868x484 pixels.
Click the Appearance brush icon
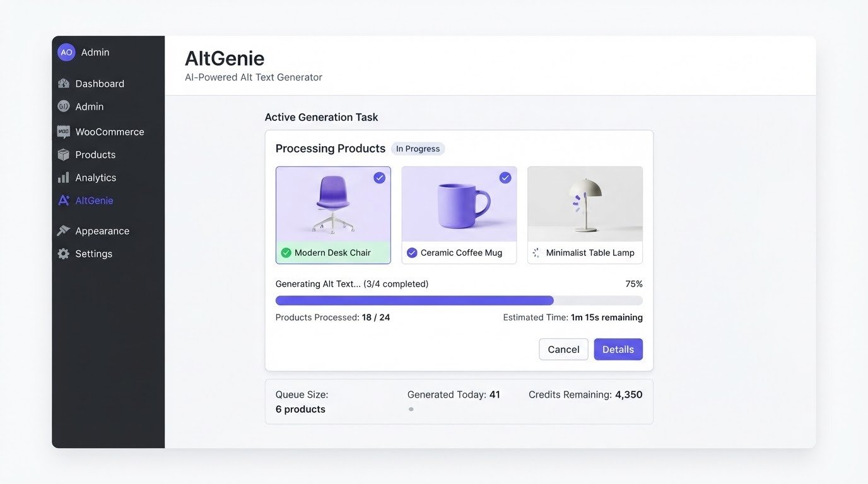64,231
